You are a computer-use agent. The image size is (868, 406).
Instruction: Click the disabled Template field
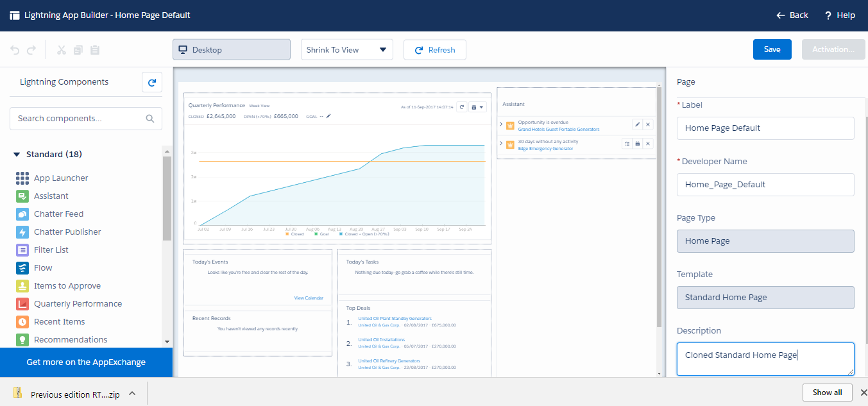(x=765, y=297)
